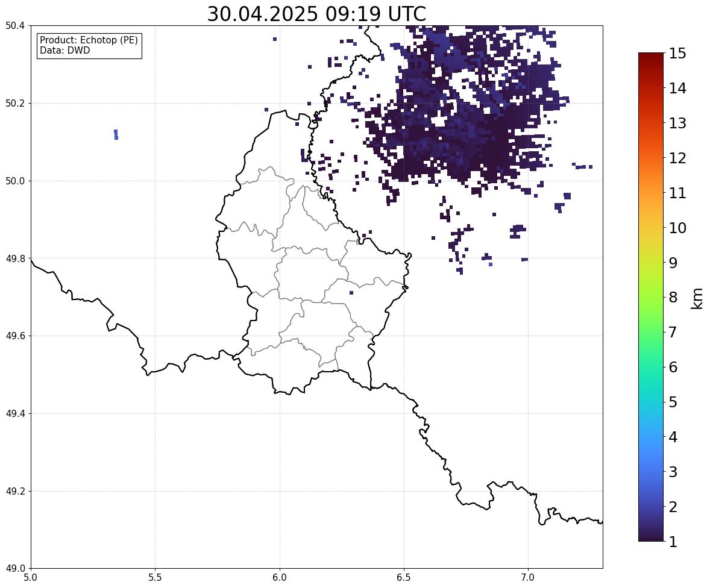This screenshot has height=588, width=710.
Task: Click the x-axis label '5.0'
Action: [x=31, y=578]
